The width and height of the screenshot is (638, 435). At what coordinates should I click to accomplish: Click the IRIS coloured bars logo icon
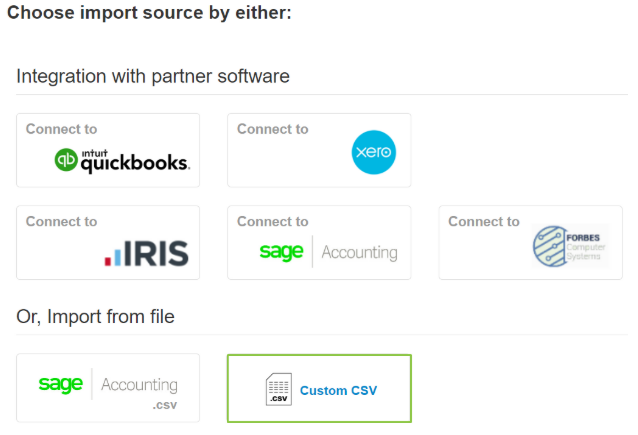114,254
